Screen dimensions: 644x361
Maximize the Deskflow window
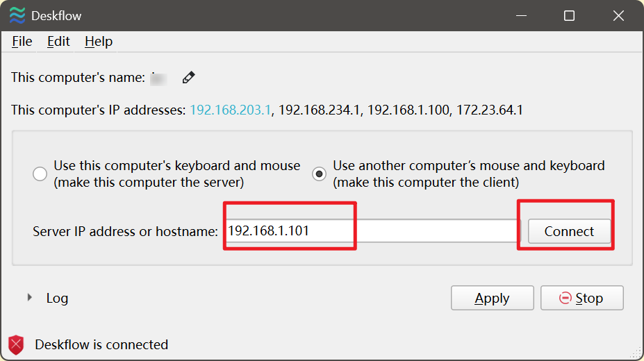(569, 15)
